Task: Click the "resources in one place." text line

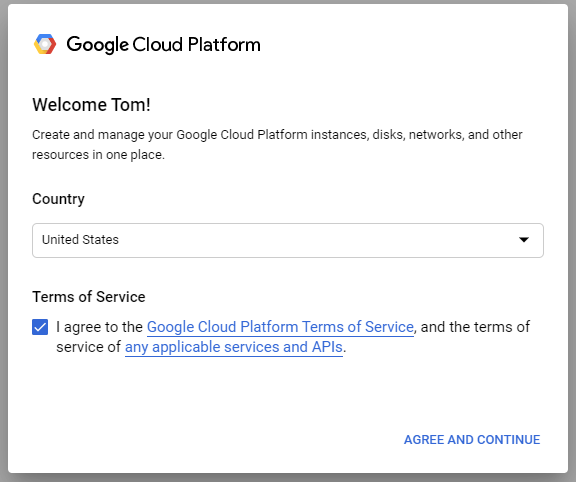Action: pos(98,155)
